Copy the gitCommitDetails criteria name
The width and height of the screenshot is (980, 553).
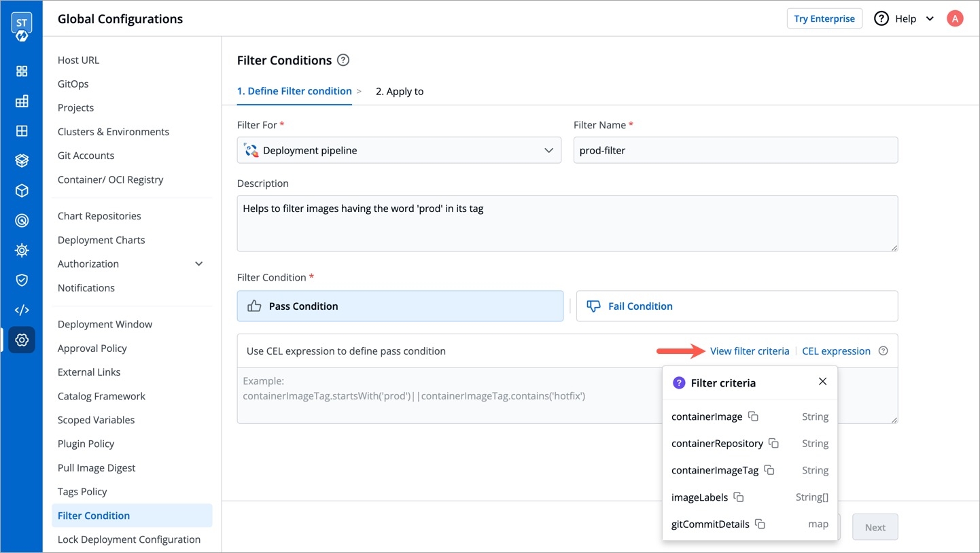tap(760, 524)
